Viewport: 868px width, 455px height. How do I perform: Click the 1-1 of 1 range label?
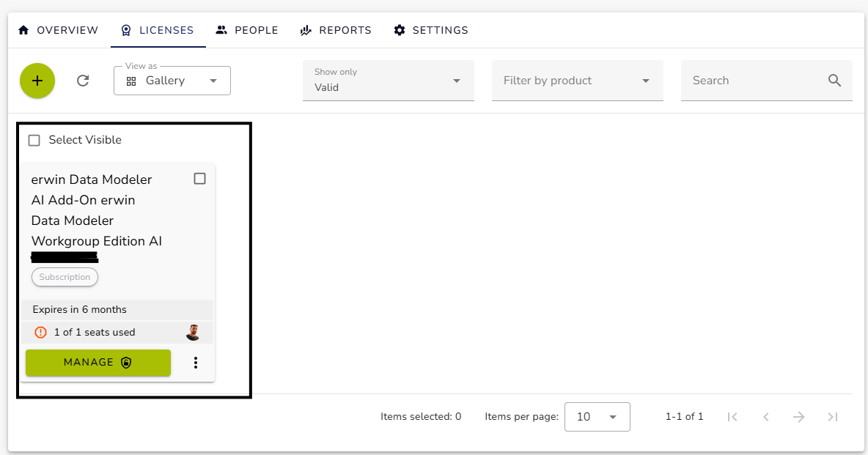(684, 417)
